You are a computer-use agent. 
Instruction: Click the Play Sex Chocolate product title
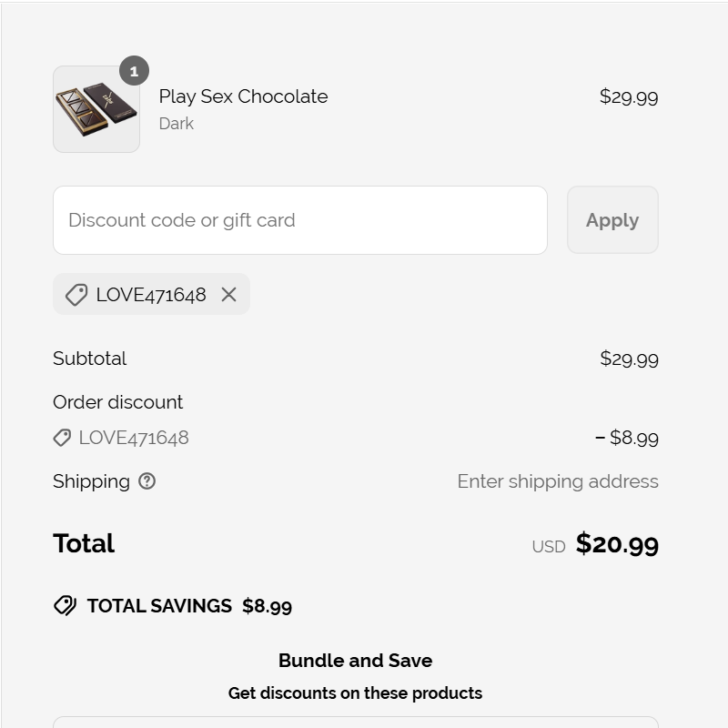(x=243, y=96)
